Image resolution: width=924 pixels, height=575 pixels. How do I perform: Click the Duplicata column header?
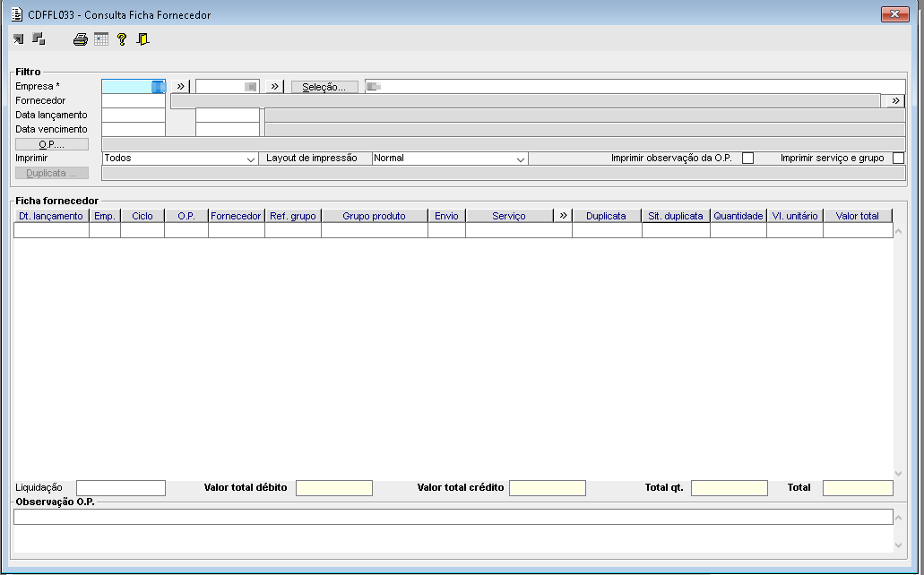pos(607,216)
